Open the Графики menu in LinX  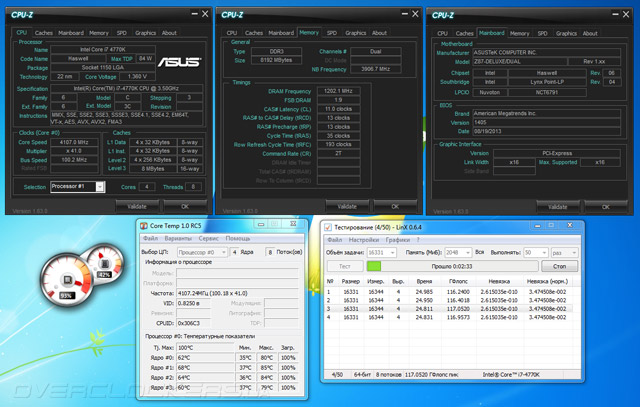tap(398, 240)
